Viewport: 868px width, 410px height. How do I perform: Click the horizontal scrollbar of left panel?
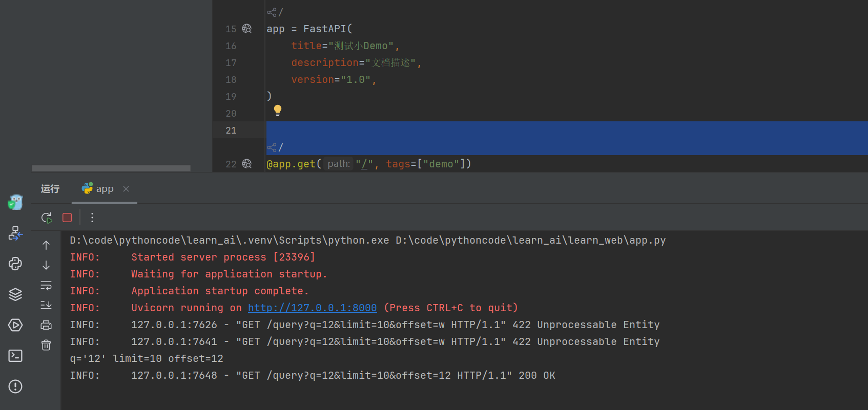tap(111, 168)
